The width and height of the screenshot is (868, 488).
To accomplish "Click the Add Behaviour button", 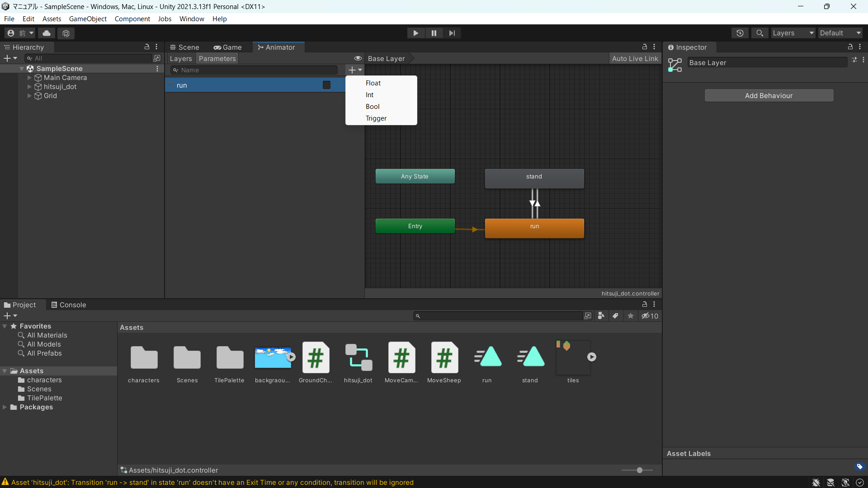I will (769, 95).
